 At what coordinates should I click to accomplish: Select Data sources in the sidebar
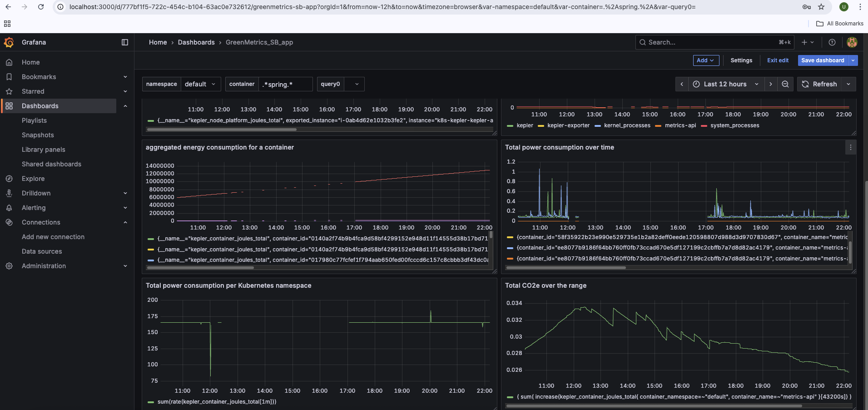pyautogui.click(x=42, y=251)
